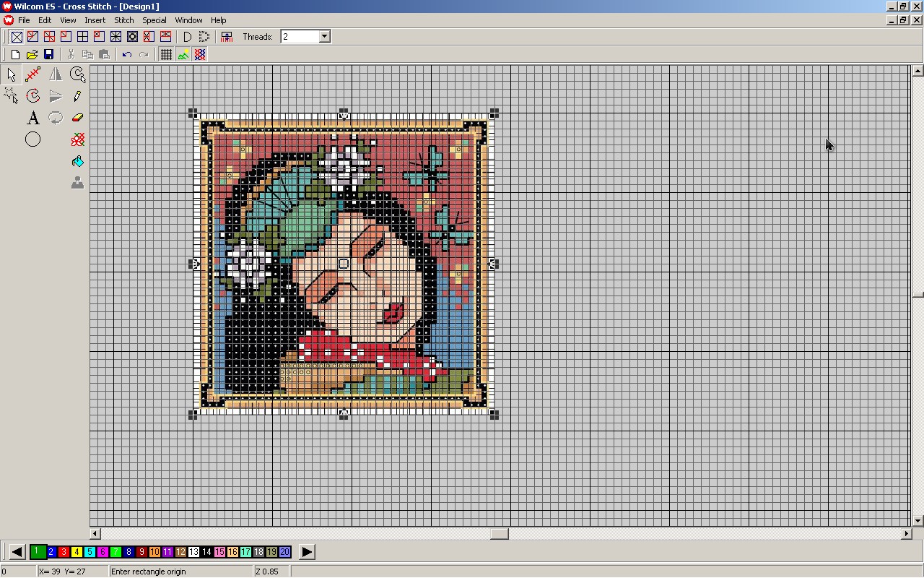Screen dimensions: 924x578
Task: Select the Pencil drawing tool
Action: click(78, 95)
